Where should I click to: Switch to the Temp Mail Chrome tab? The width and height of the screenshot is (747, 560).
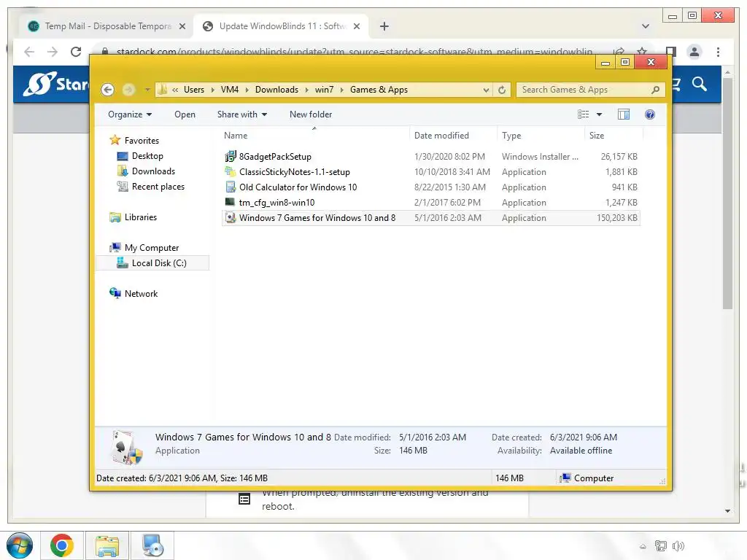(107, 26)
